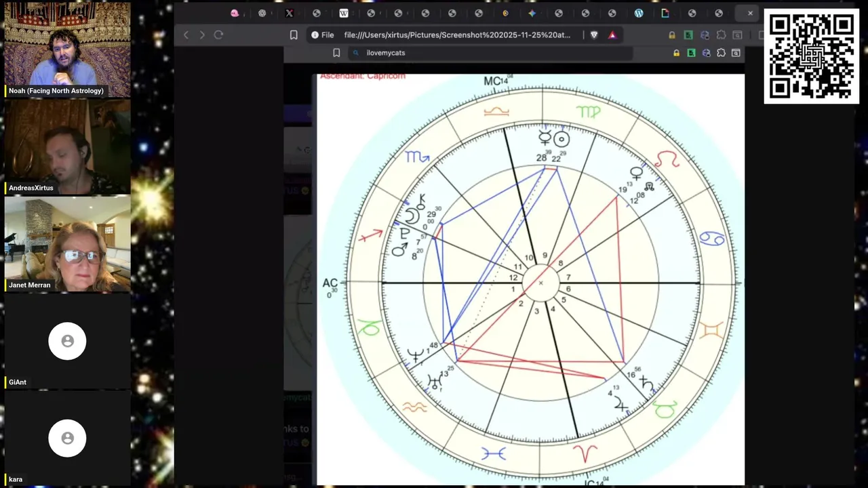Click sidebar icon in ilovemycats row

click(736, 53)
